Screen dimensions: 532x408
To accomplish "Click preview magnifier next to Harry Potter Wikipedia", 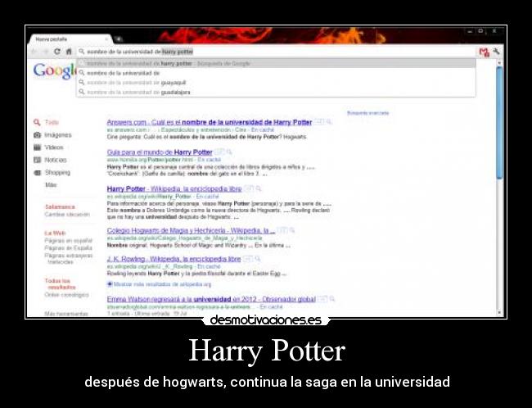I will (x=259, y=188).
